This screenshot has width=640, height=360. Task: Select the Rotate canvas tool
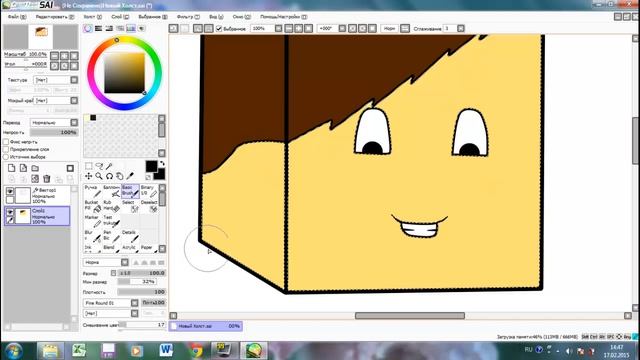109,176
